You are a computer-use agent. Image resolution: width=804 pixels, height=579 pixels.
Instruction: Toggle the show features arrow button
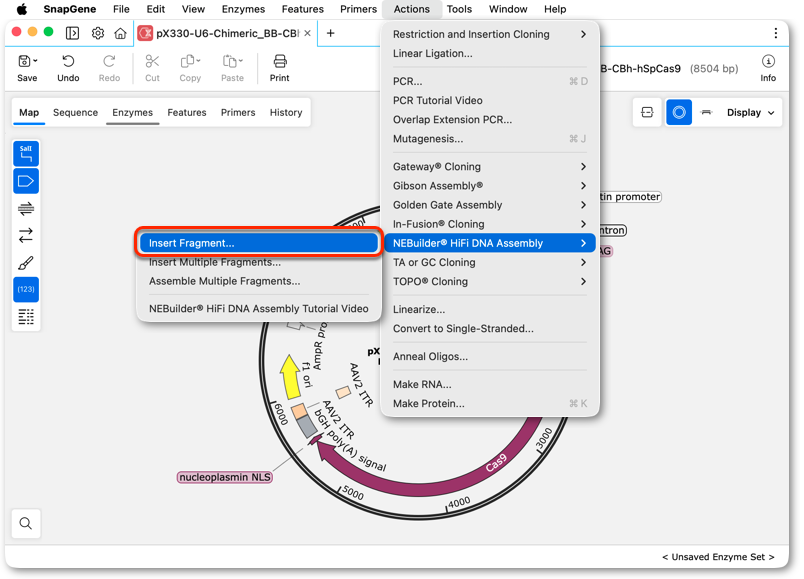click(26, 181)
